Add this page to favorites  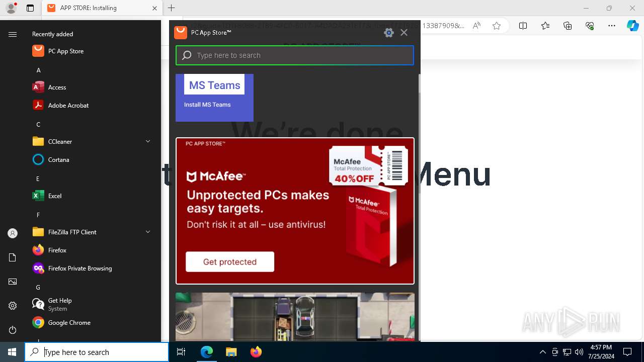497,26
